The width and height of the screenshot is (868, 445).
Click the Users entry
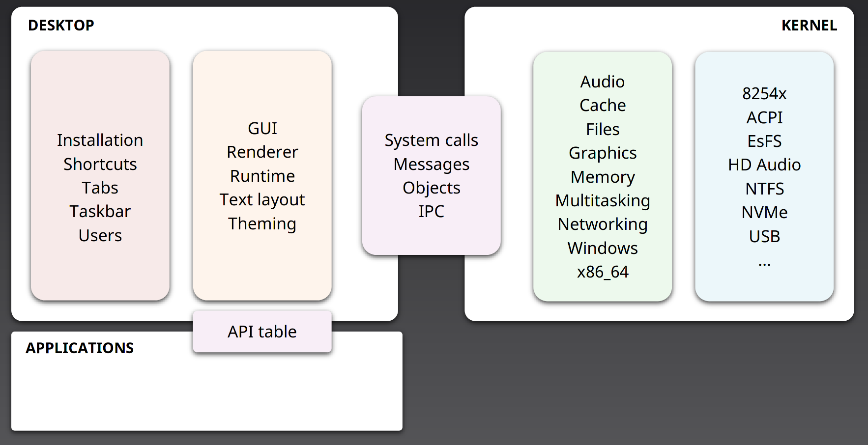tap(100, 236)
